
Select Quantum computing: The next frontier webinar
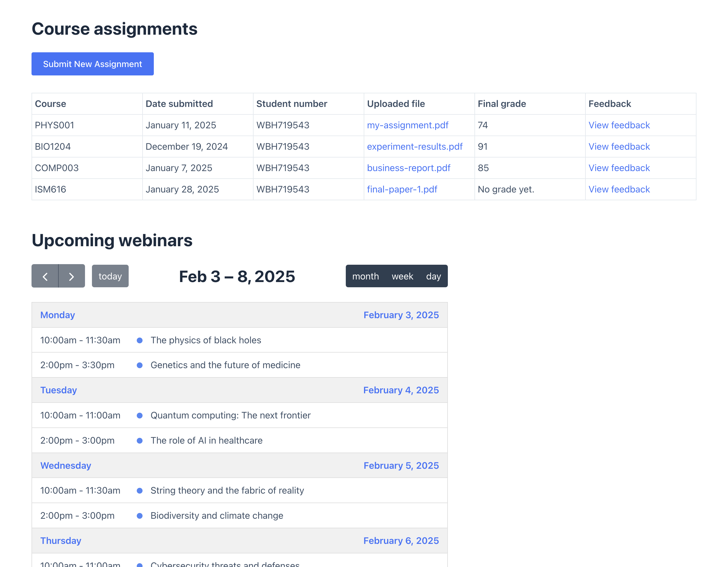pos(240,415)
